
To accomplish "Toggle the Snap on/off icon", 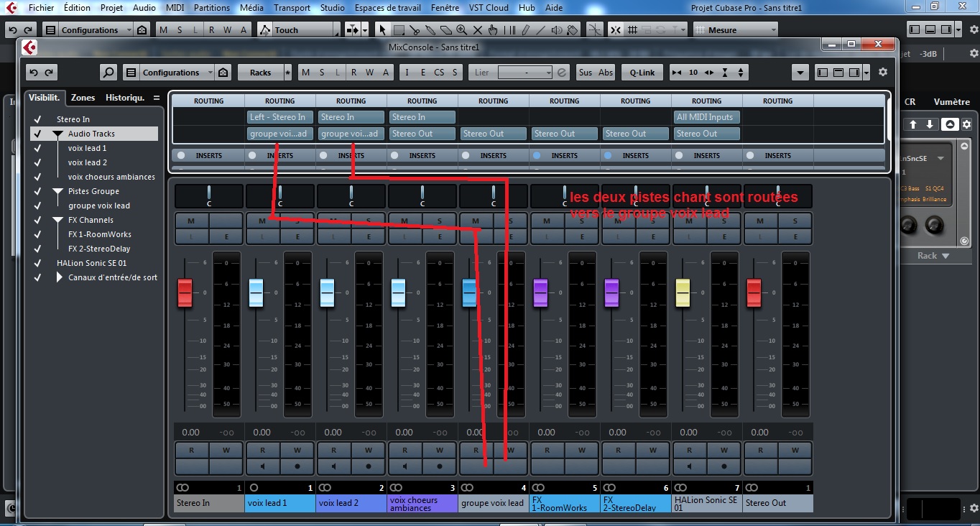I will [x=616, y=30].
